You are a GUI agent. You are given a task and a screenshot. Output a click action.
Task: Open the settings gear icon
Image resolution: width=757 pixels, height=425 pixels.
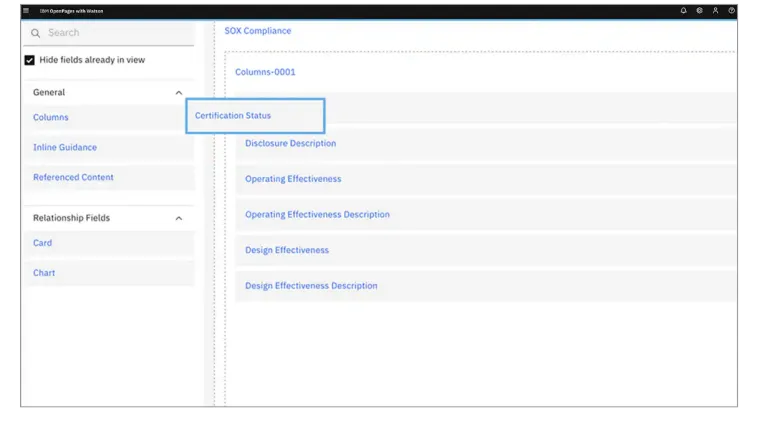699,11
